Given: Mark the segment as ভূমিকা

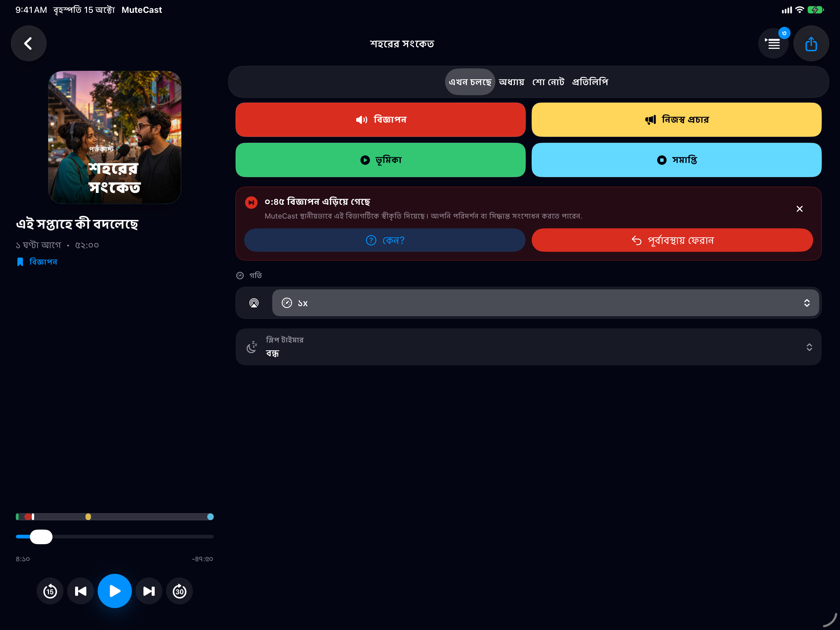Looking at the screenshot, I should [x=381, y=160].
